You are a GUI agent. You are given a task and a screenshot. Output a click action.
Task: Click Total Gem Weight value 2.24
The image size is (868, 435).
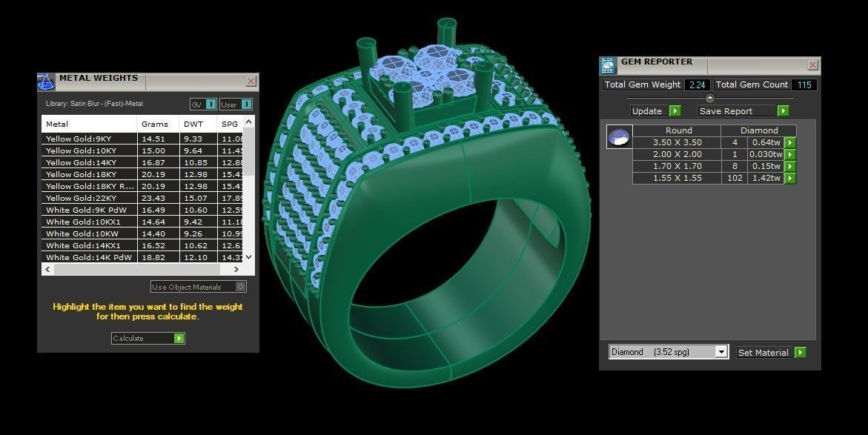(697, 84)
